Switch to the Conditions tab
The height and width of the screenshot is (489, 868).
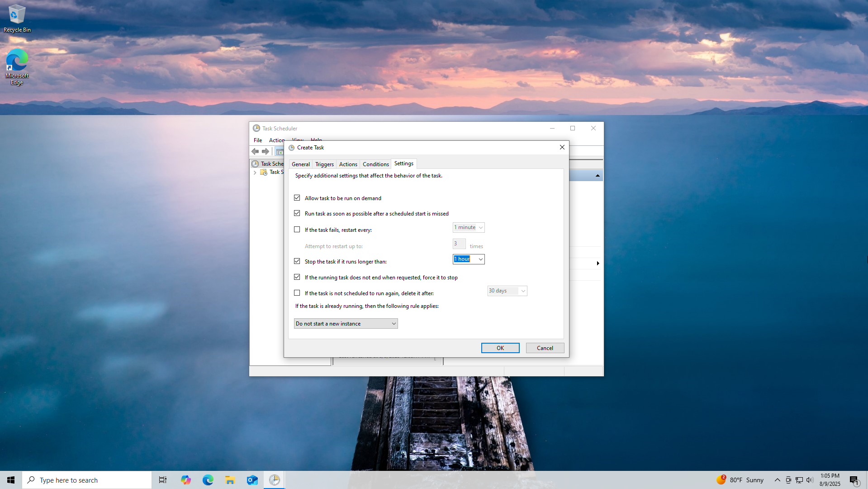tap(375, 164)
